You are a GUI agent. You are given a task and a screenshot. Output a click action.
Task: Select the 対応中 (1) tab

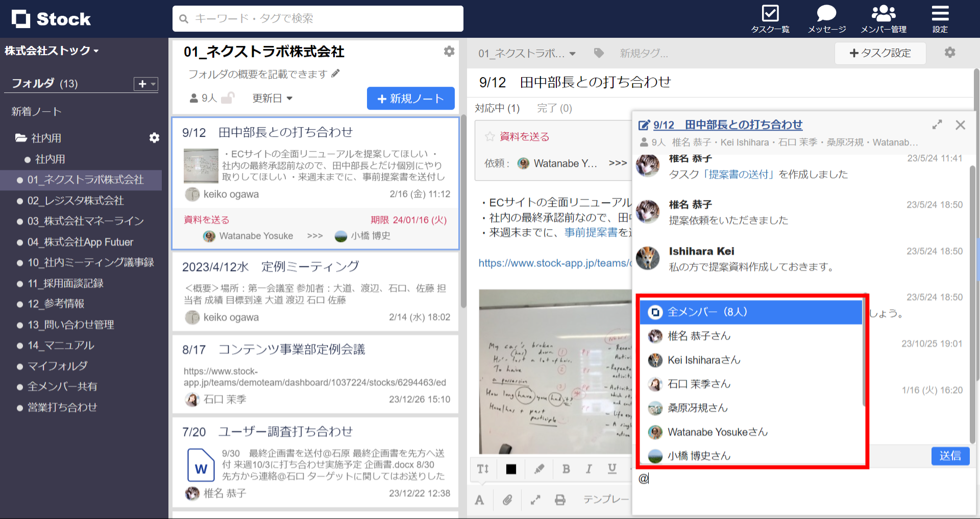pos(498,108)
